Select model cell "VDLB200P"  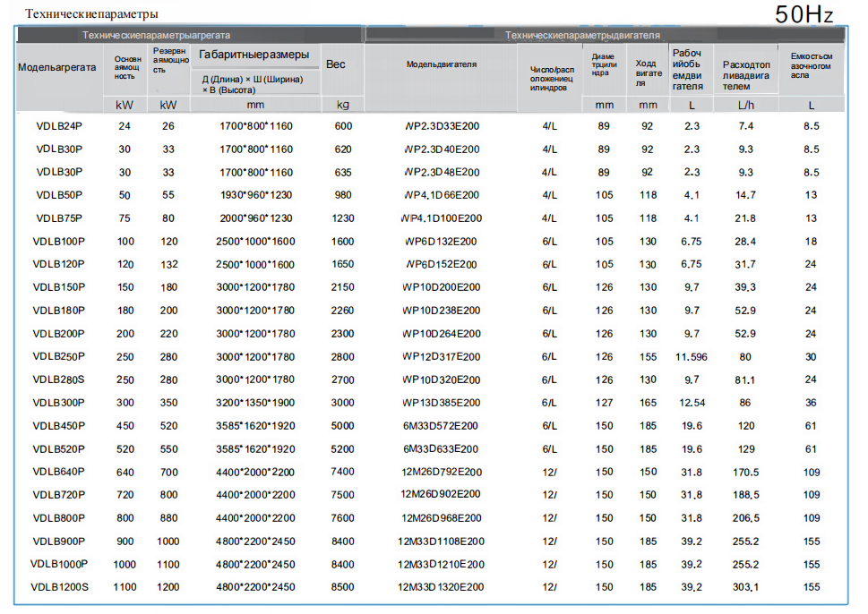[x=59, y=334]
